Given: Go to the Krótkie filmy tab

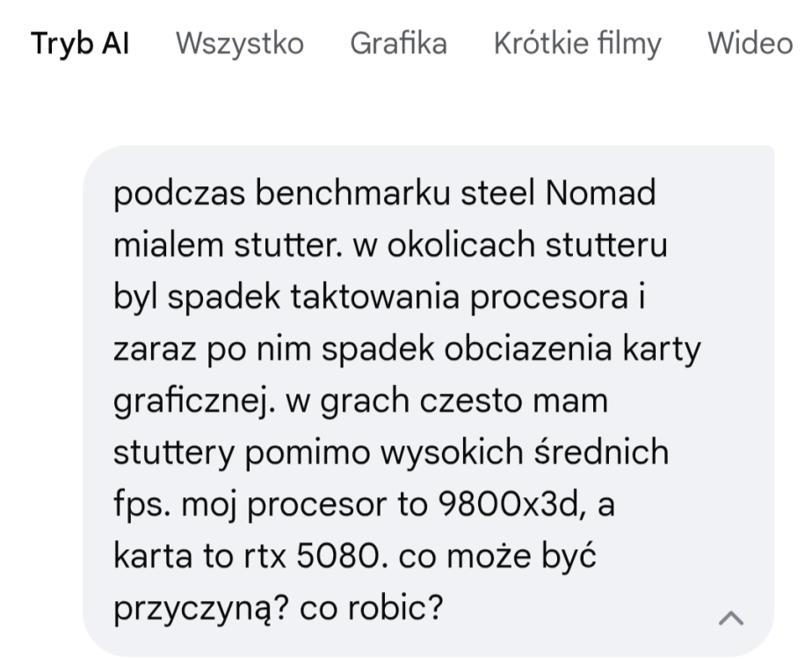Looking at the screenshot, I should pos(576,43).
